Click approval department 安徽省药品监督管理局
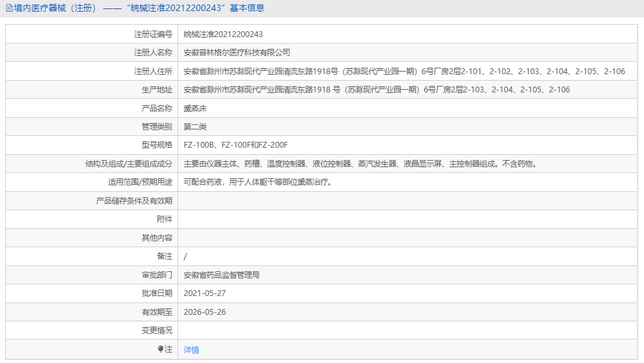 (222, 275)
